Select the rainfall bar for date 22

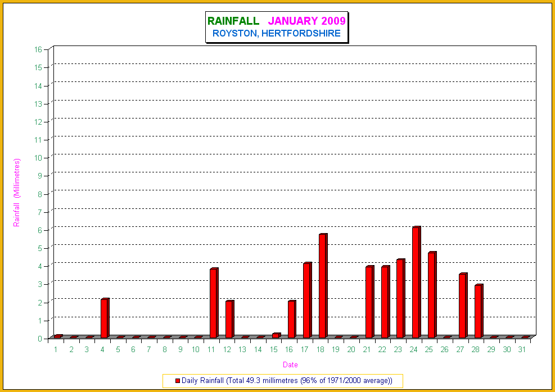click(385, 302)
